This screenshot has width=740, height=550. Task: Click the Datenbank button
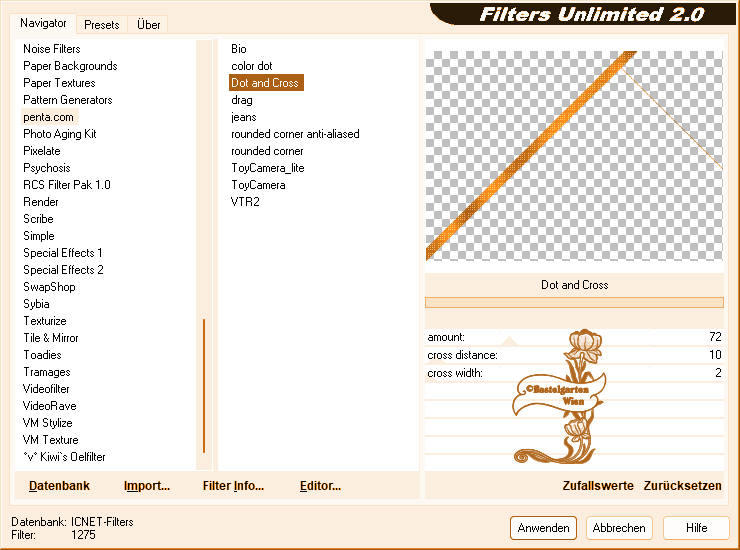pos(59,486)
